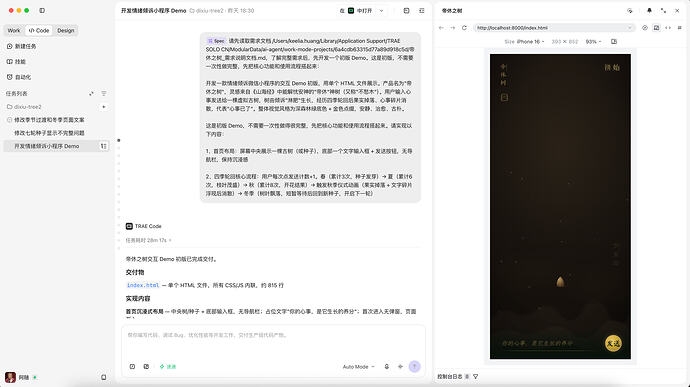
Task: Open the Auto Mode dropdown
Action: [x=359, y=366]
